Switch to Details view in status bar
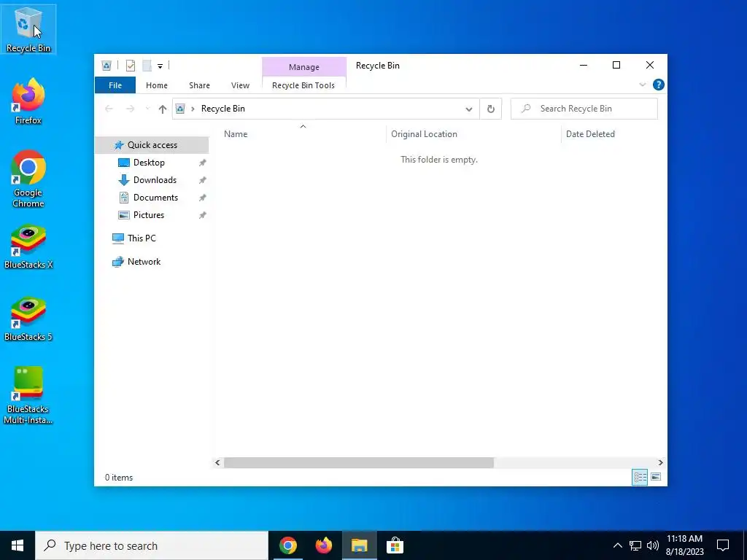 (x=640, y=477)
